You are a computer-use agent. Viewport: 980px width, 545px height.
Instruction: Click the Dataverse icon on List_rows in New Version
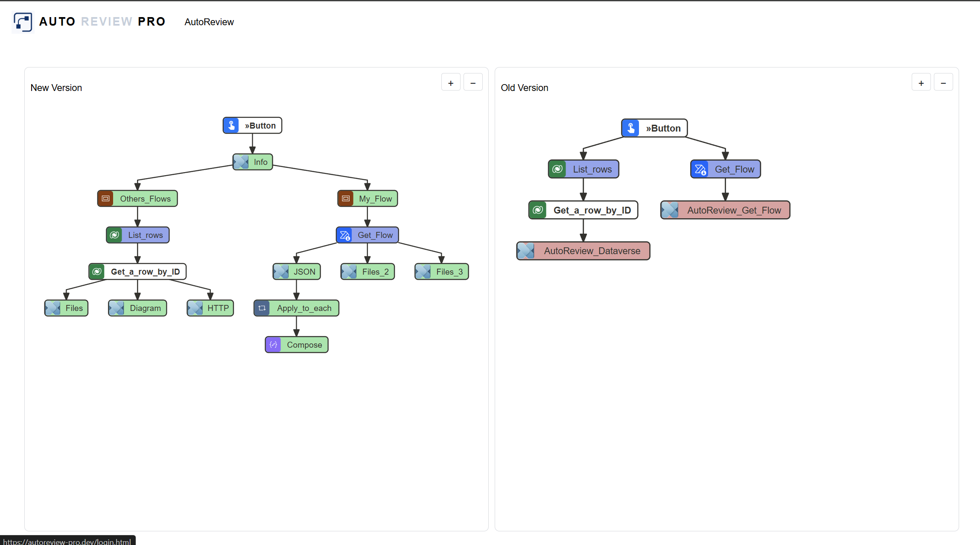point(114,235)
